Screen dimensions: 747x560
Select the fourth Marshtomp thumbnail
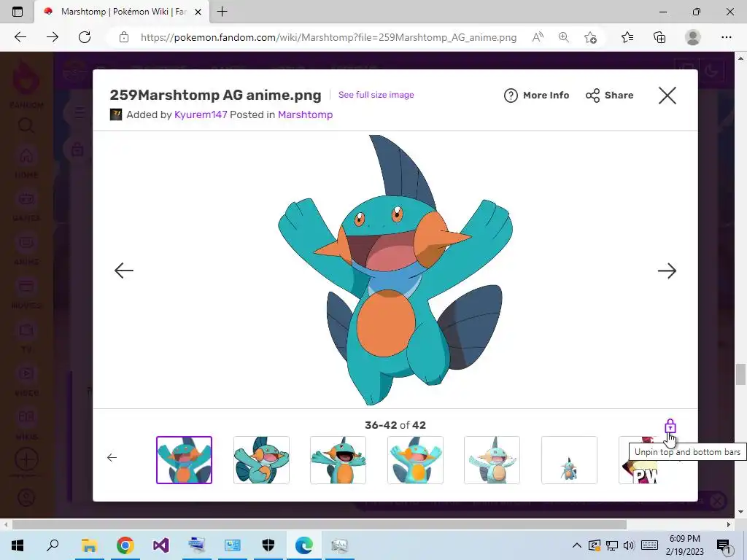415,460
